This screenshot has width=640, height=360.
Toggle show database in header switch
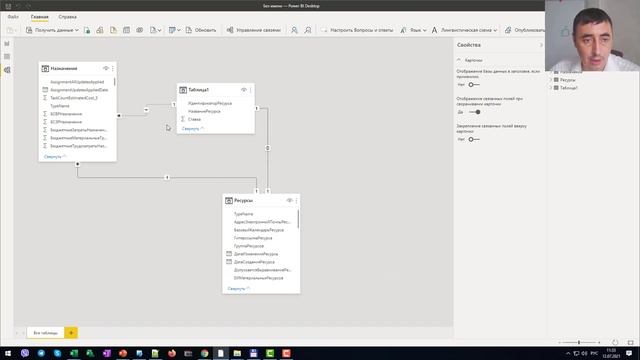coord(473,84)
